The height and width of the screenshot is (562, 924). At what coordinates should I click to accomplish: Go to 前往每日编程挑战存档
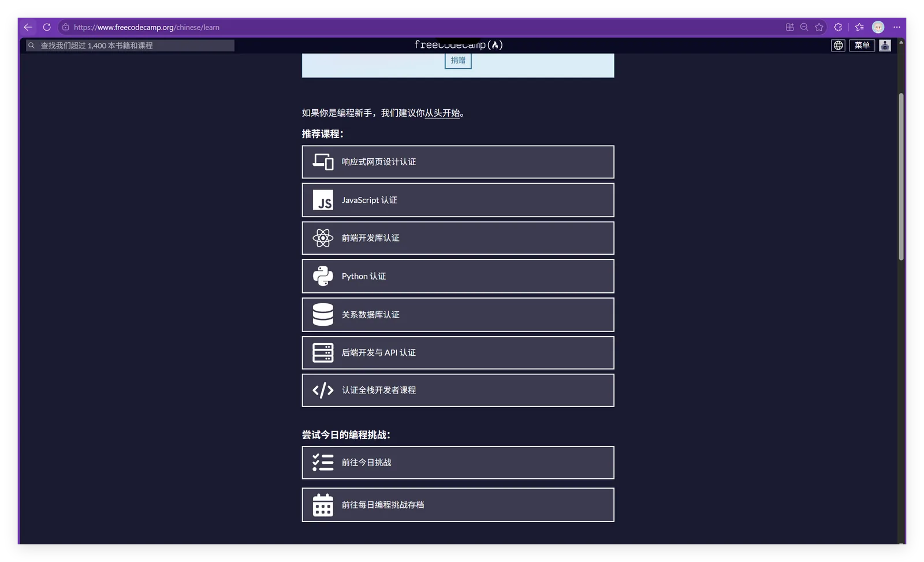coord(458,505)
